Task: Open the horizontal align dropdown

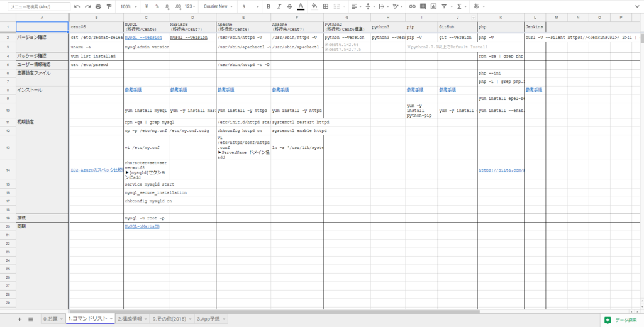Action: tap(356, 6)
